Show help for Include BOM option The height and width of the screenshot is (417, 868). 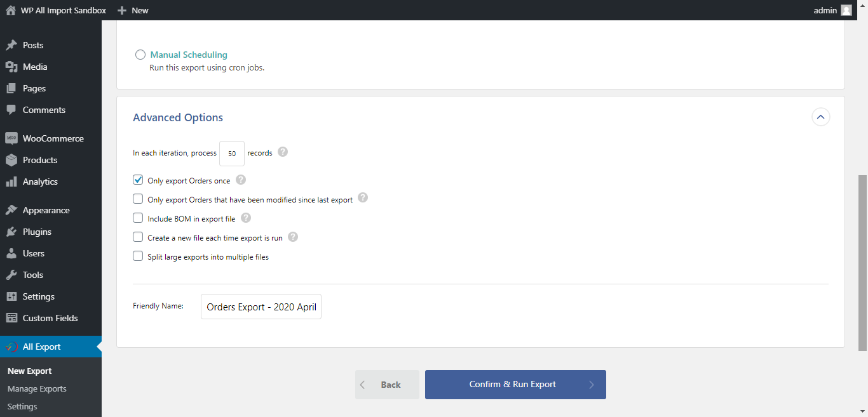(x=246, y=218)
